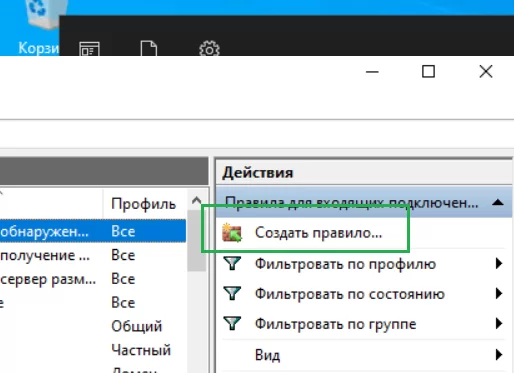This screenshot has width=514, height=373.
Task: Click the Общий profile cell
Action: [x=137, y=326]
